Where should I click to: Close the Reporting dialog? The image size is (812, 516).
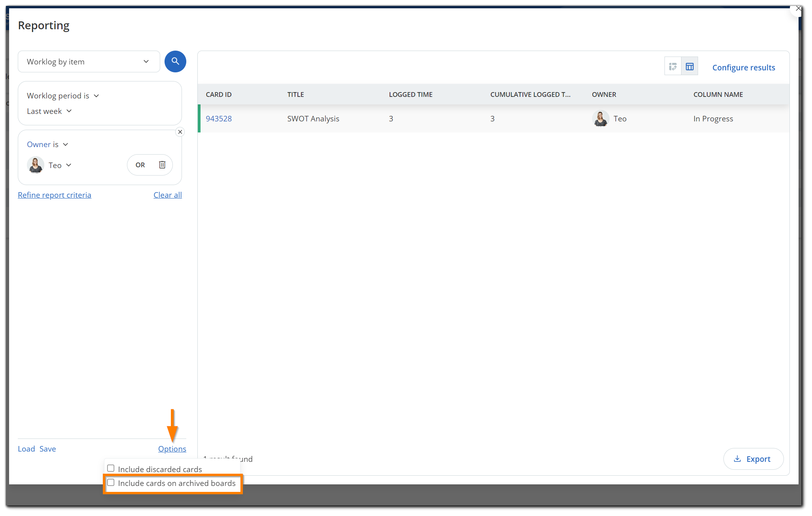click(x=798, y=8)
